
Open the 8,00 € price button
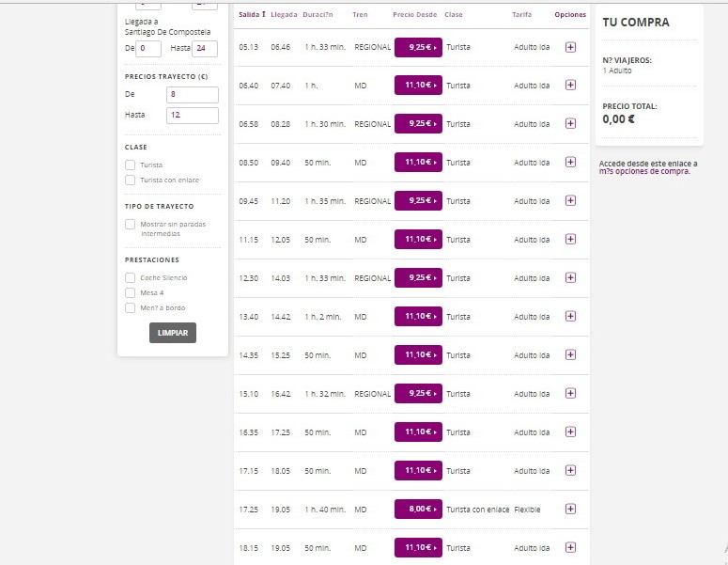[x=418, y=509]
